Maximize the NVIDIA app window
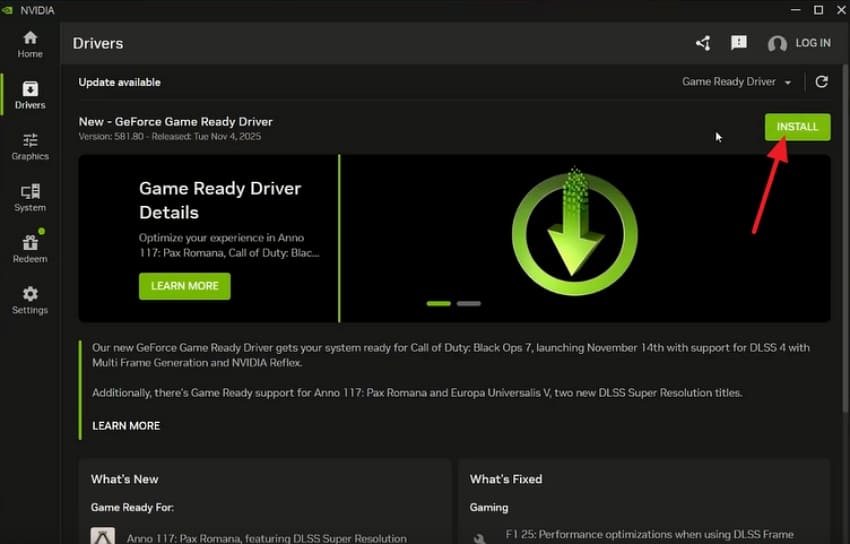The width and height of the screenshot is (850, 544). click(819, 10)
